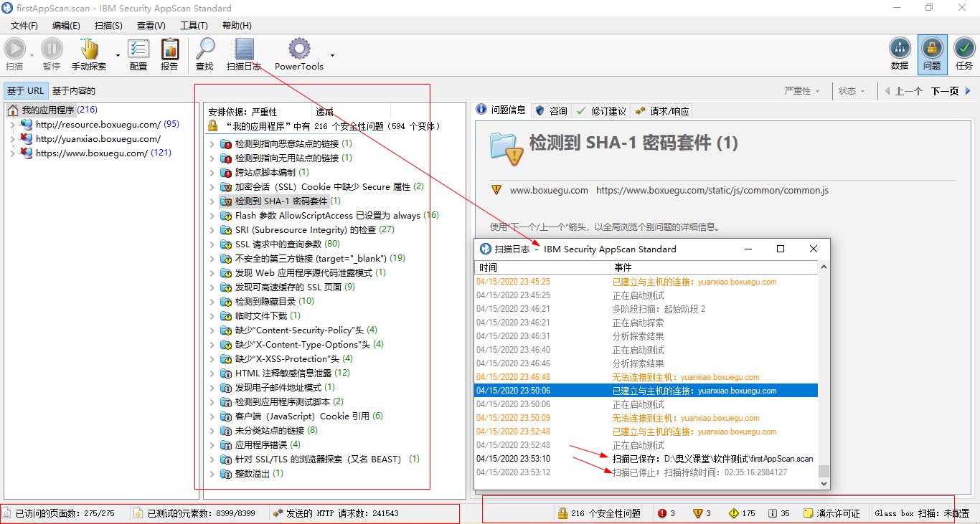Screen dimensions: 980x524
Task: Open the 配置 configuration checklist icon
Action: point(138,49)
